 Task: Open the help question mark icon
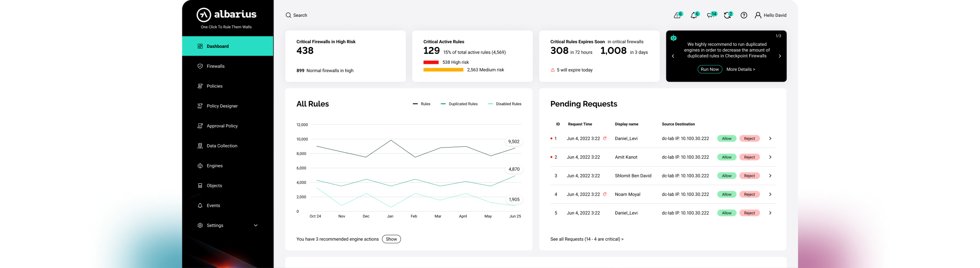744,15
